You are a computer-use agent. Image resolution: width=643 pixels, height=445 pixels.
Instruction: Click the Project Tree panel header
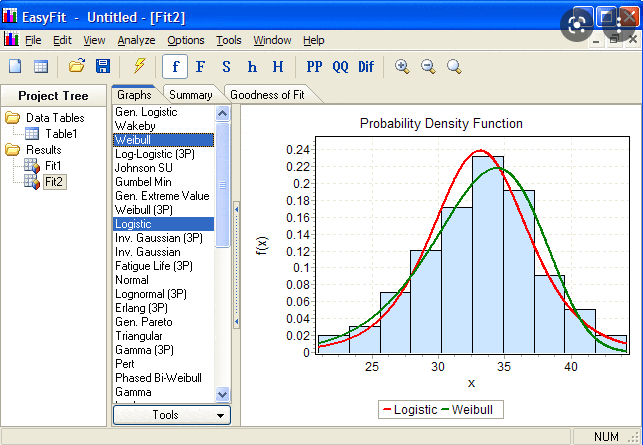click(53, 96)
